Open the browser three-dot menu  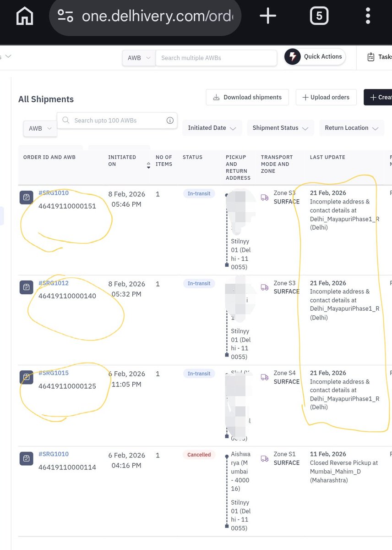pos(368,16)
